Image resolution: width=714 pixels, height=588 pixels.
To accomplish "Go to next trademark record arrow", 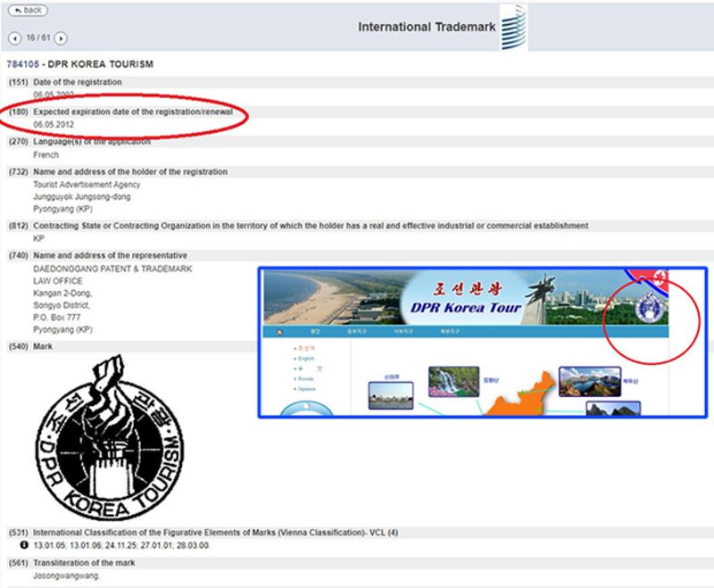I will tap(61, 38).
